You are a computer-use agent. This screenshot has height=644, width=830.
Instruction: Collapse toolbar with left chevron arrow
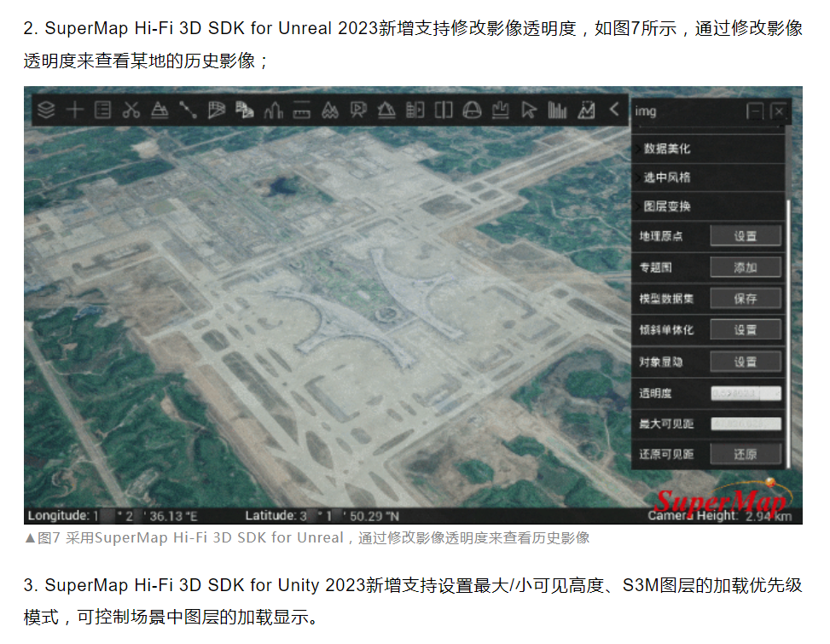point(613,110)
